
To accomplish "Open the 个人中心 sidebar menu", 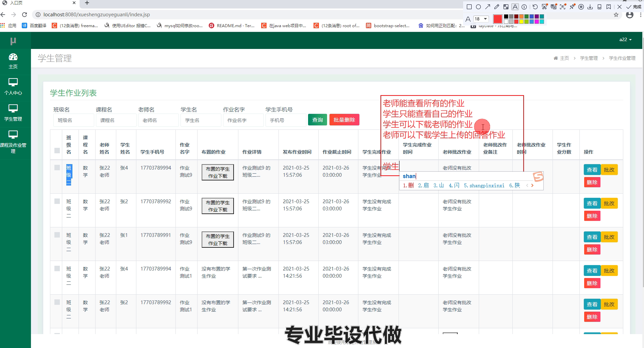I will tap(13, 87).
